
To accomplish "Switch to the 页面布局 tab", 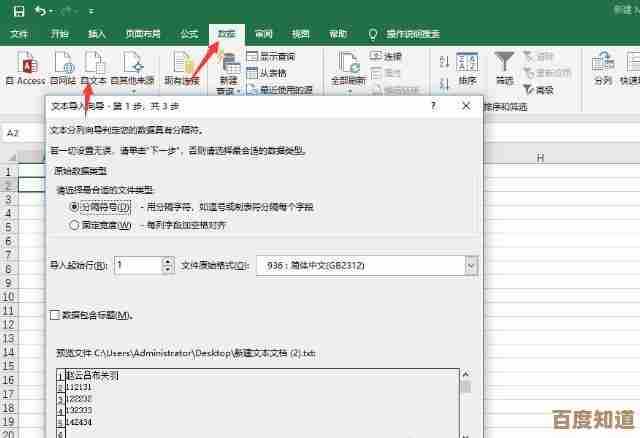I will click(142, 34).
